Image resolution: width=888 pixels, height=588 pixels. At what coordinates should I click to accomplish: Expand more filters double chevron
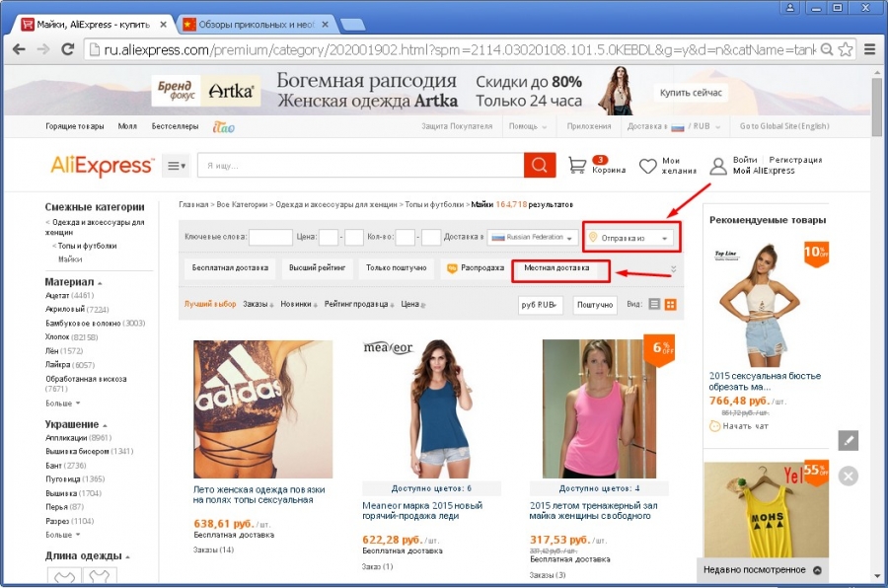pos(673,269)
